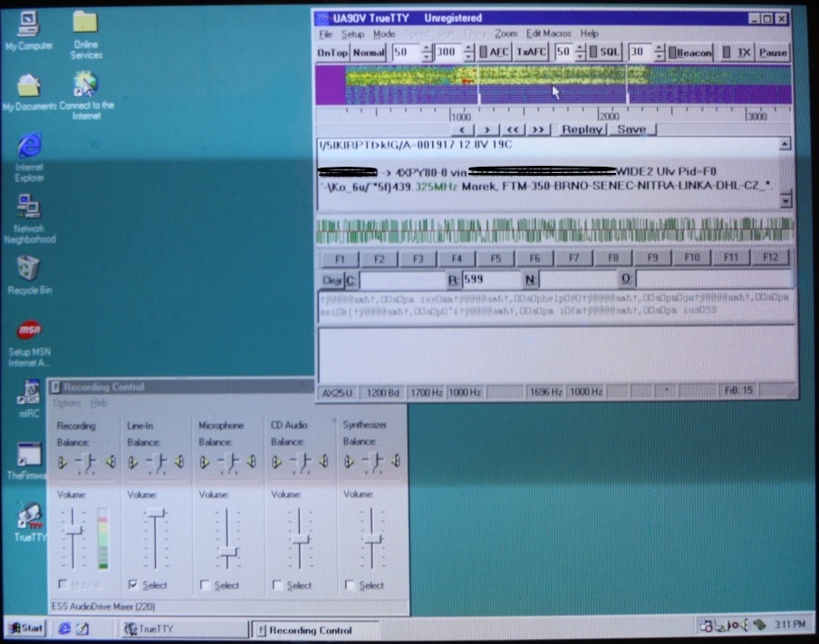The image size is (819, 644).
Task: Open the Edit Macros menu
Action: [x=548, y=34]
